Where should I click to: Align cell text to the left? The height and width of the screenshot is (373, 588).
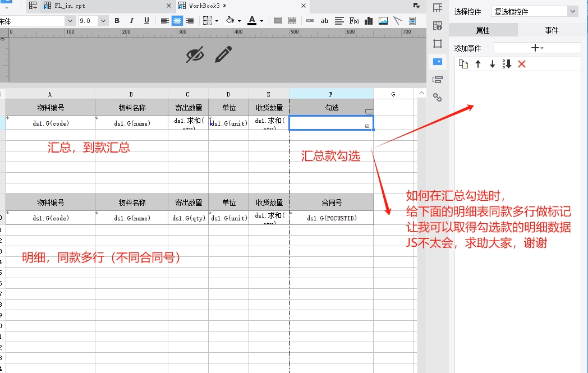coord(164,21)
